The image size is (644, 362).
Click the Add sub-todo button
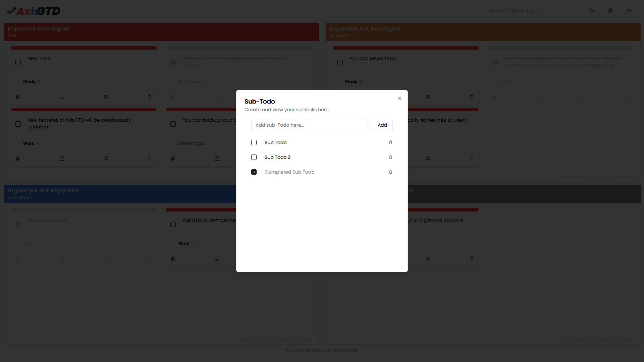382,125
